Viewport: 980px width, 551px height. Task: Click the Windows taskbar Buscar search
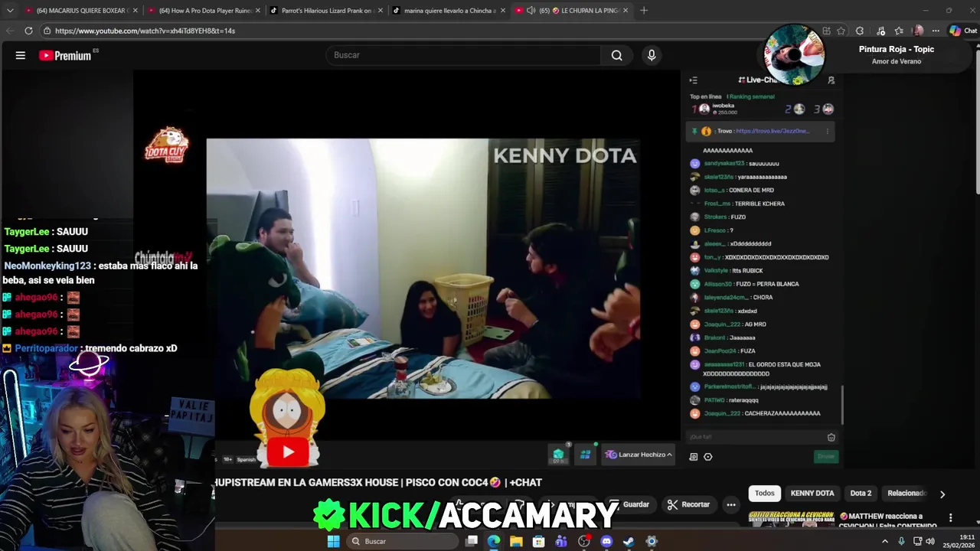tap(403, 541)
